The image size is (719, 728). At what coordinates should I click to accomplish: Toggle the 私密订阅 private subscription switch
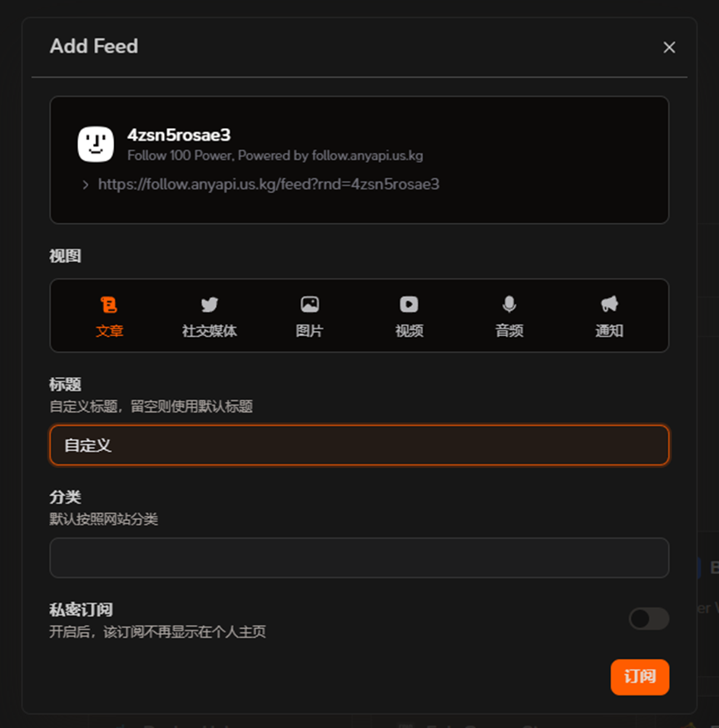649,618
